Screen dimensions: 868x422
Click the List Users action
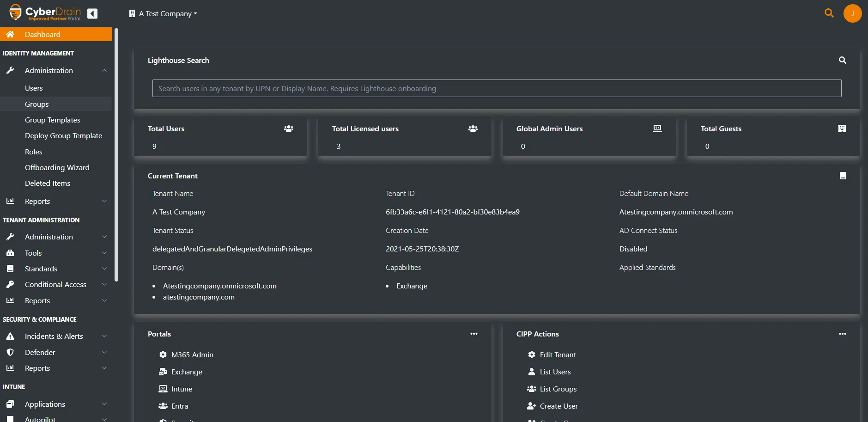(549, 372)
